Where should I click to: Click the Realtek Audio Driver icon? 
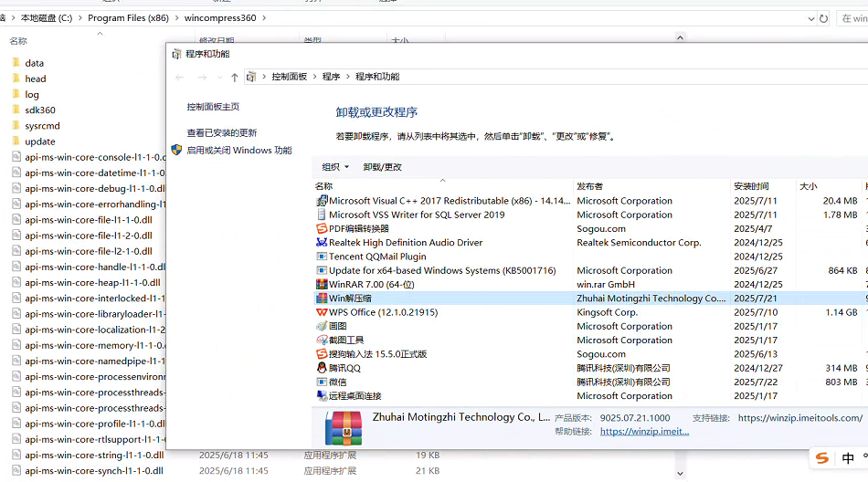[x=322, y=243]
